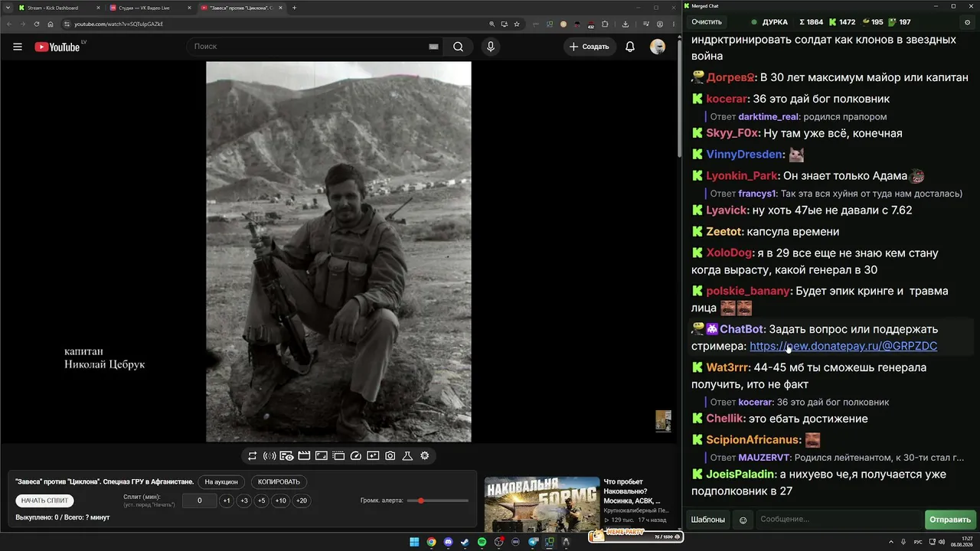Add +1 minute to the split
Screen dimensions: 980x551
(x=227, y=500)
